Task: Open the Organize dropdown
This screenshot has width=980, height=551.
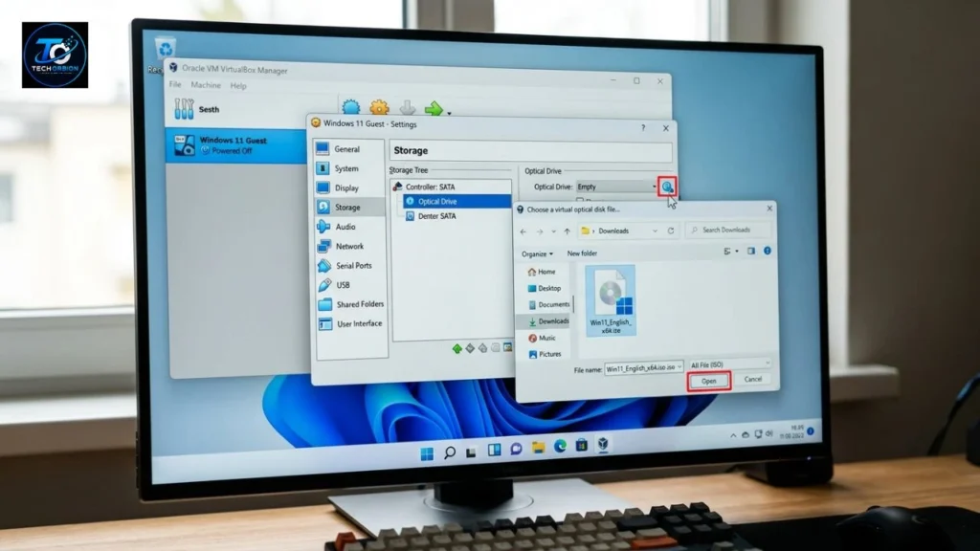Action: [537, 253]
